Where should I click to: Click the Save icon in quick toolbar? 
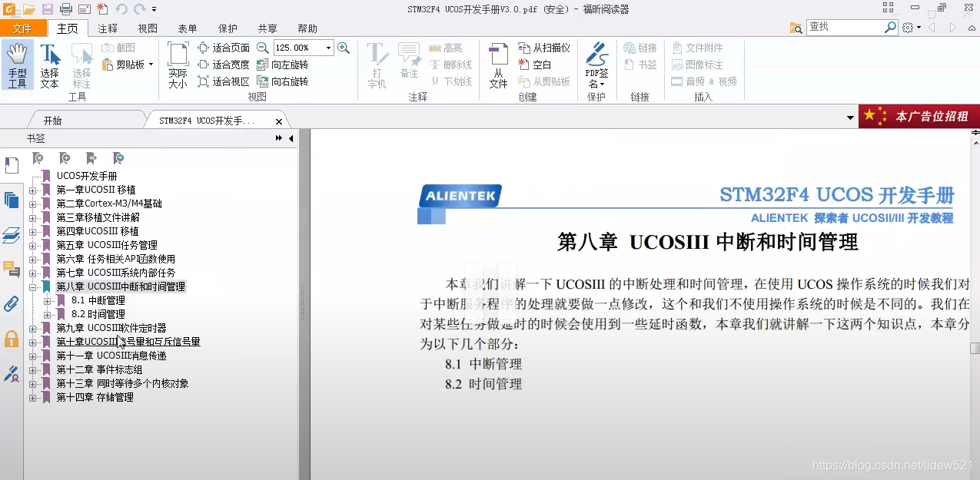pyautogui.click(x=48, y=9)
